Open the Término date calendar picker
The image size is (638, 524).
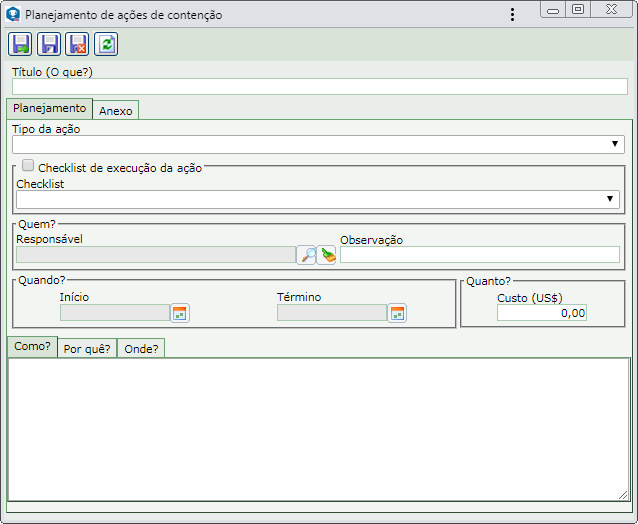coord(397,313)
